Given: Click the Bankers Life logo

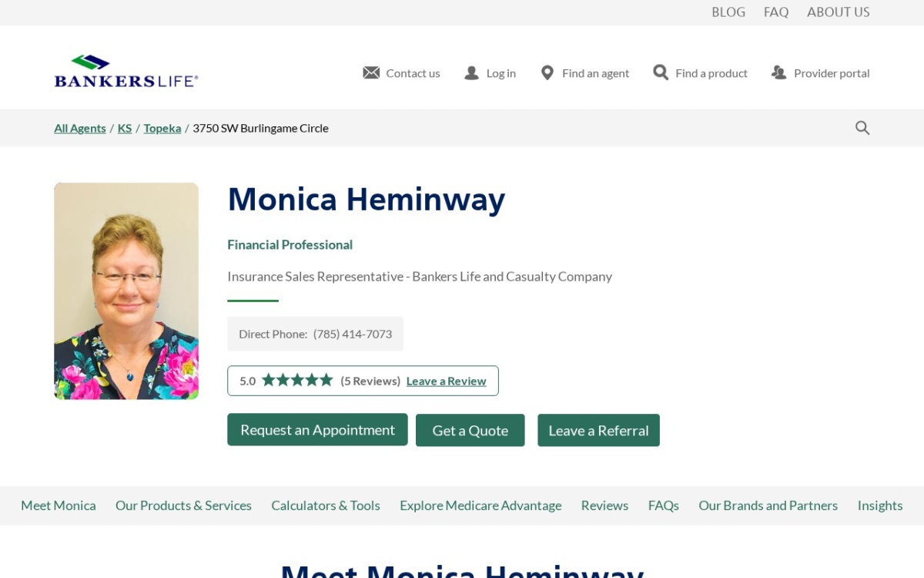Looking at the screenshot, I should pos(126,71).
